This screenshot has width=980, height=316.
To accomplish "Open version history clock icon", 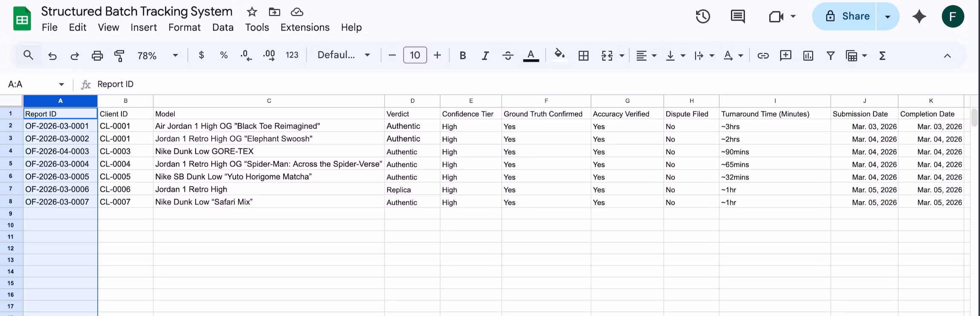I will 703,17.
